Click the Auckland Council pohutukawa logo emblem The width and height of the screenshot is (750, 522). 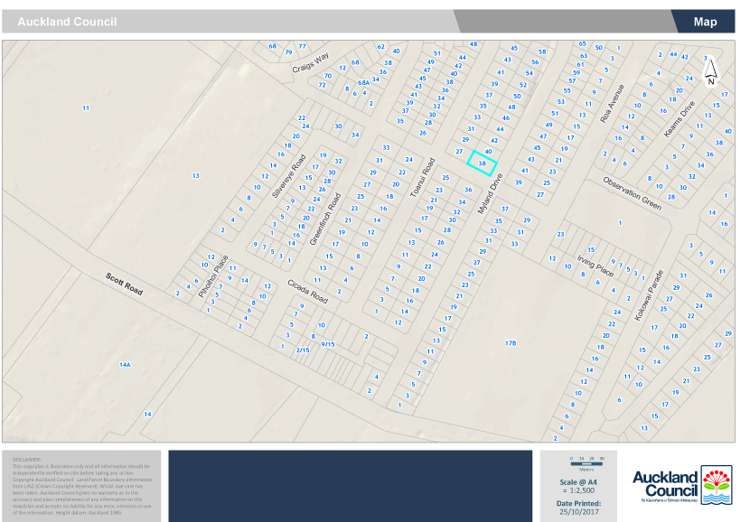point(716,484)
